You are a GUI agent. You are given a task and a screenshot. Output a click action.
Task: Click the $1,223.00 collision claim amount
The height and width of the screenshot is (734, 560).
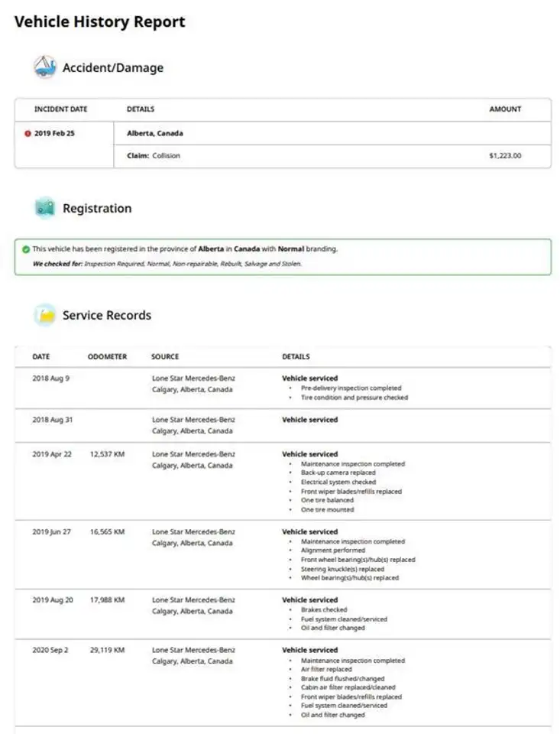tap(505, 156)
